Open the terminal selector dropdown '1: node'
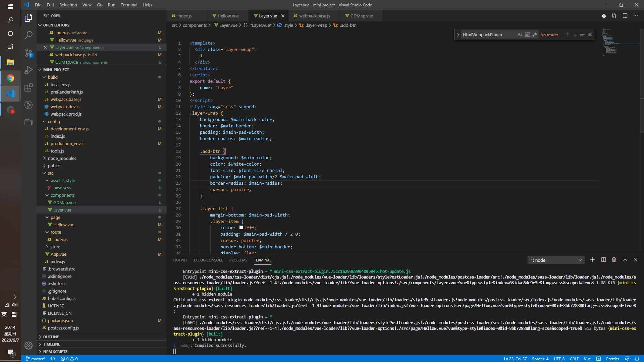The image size is (644, 362). (556, 260)
